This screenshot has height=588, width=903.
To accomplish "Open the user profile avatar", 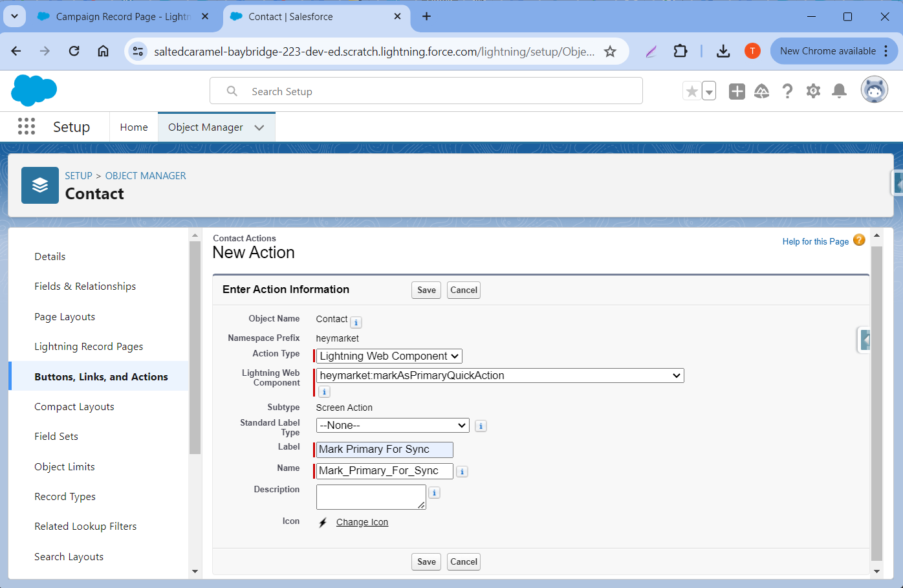I will (874, 90).
